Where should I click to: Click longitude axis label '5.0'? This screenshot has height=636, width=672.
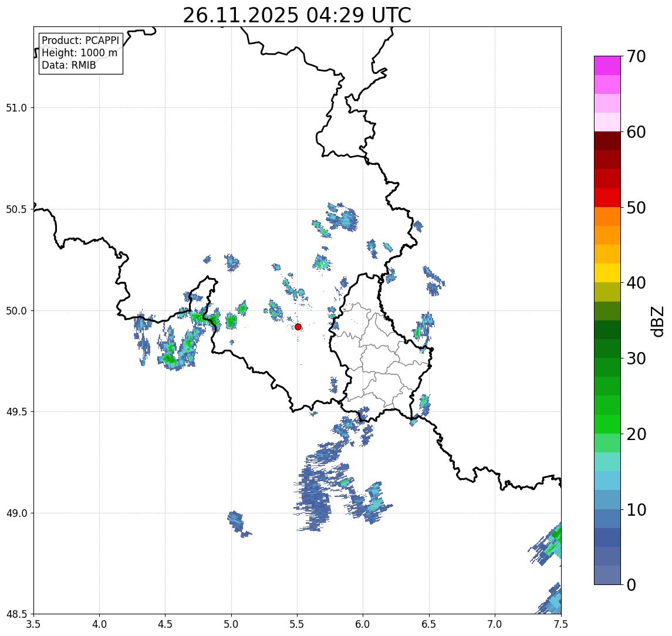point(231,624)
